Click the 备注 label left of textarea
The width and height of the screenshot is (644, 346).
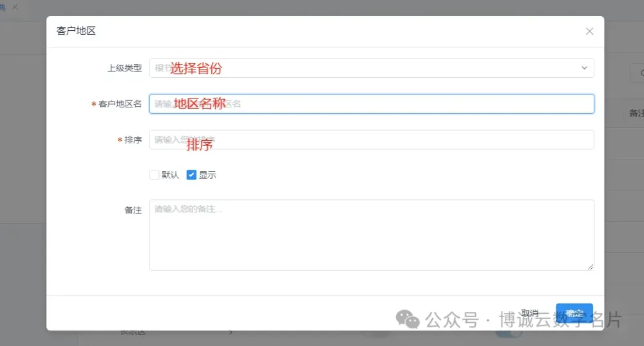(133, 210)
